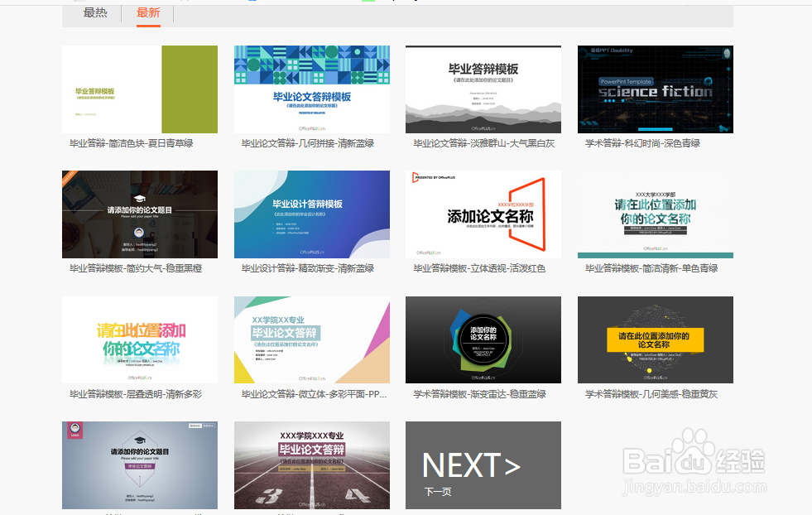812x515 pixels.
Task: Click the 请添加你的论文题目 graduation cap thumbnail
Action: click(x=140, y=214)
